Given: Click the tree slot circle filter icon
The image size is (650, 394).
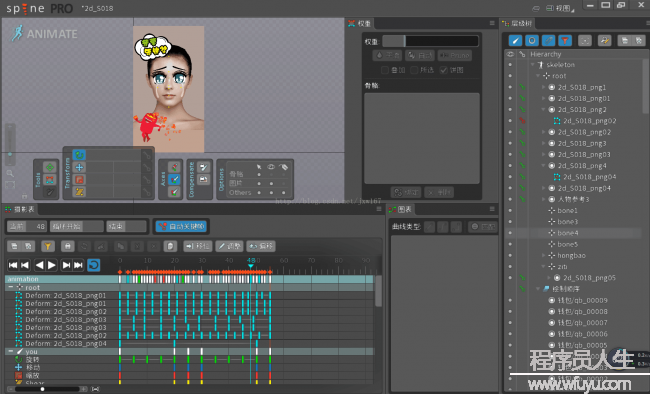Looking at the screenshot, I should [x=532, y=40].
